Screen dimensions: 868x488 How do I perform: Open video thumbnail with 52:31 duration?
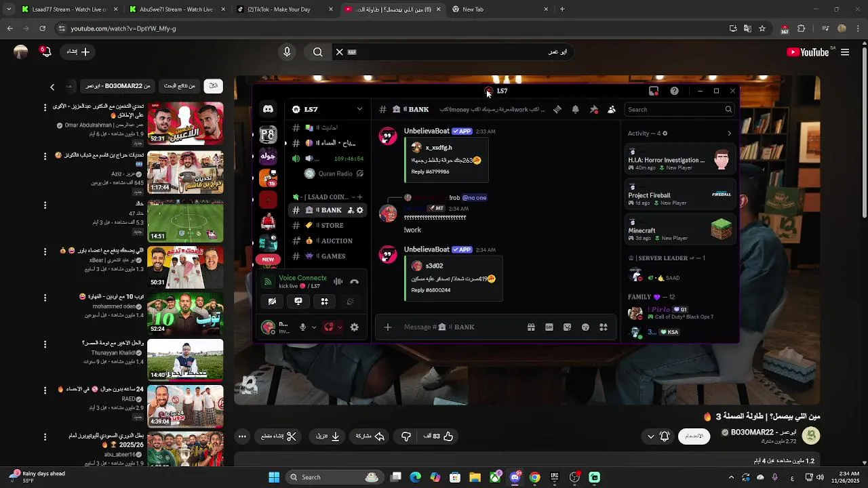point(185,123)
